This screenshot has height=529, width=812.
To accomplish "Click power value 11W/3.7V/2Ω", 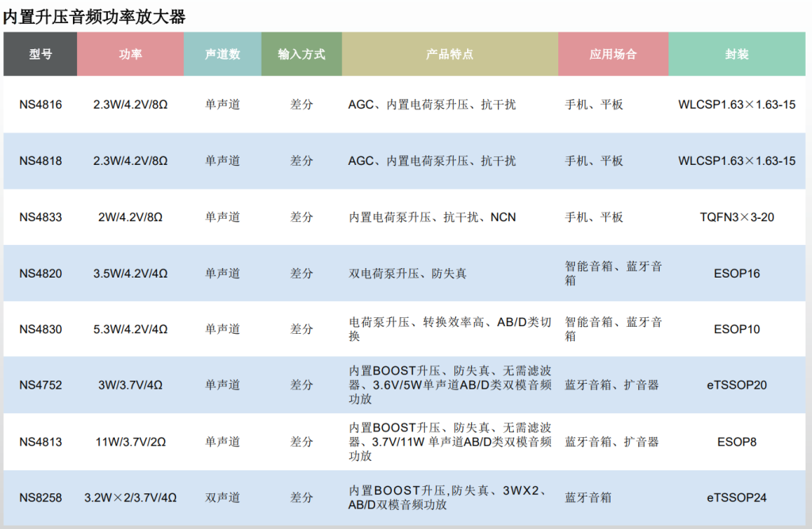I will tap(131, 442).
